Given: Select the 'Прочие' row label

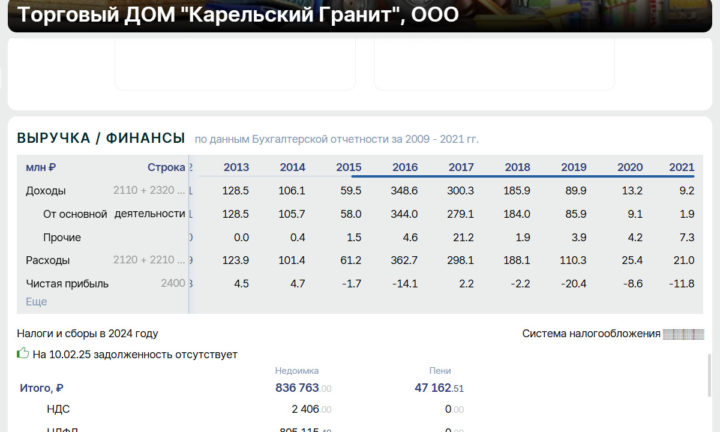Looking at the screenshot, I should coord(62,237).
